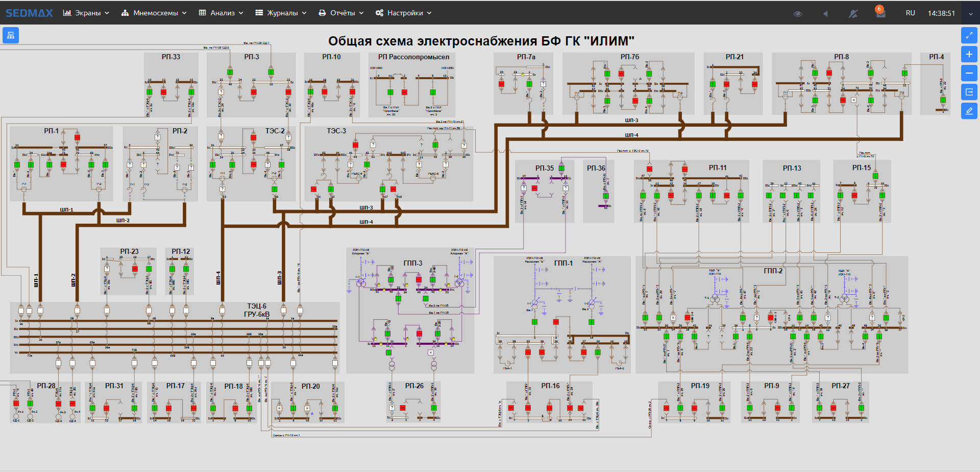Toggle notifications with the crossed bell icon

[853, 13]
